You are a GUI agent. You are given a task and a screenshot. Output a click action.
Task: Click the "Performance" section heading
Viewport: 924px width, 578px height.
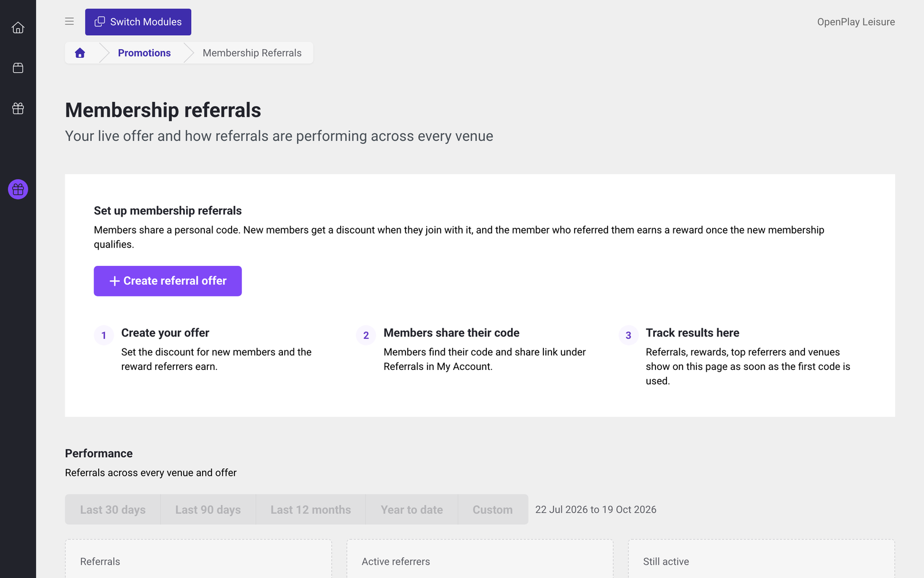[99, 454]
